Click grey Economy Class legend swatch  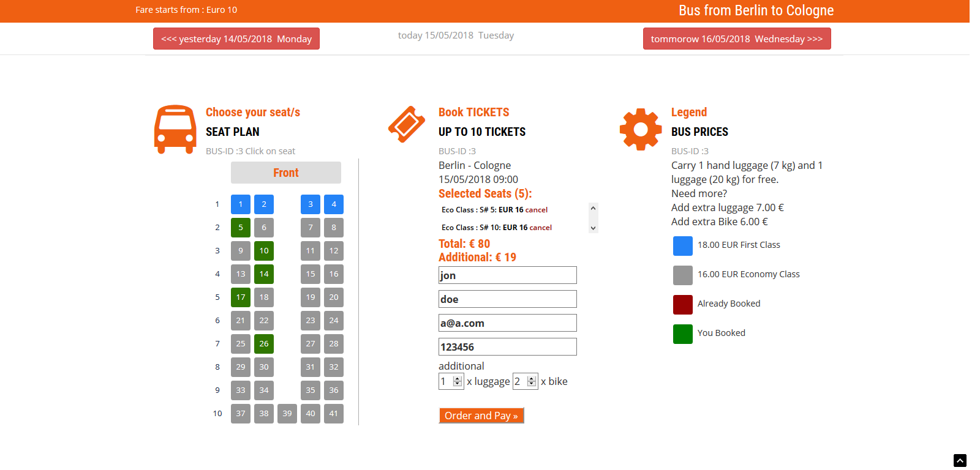[x=683, y=275]
